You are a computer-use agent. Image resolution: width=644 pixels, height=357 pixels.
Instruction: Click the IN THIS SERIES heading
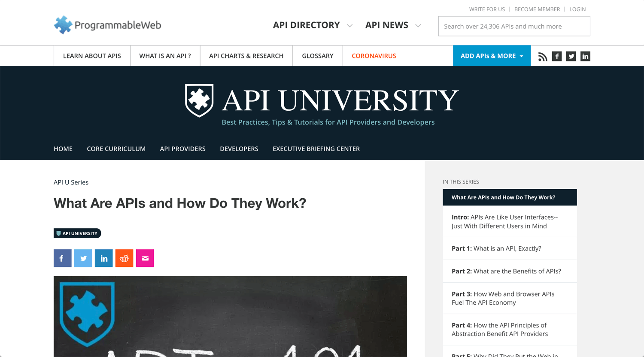click(461, 182)
